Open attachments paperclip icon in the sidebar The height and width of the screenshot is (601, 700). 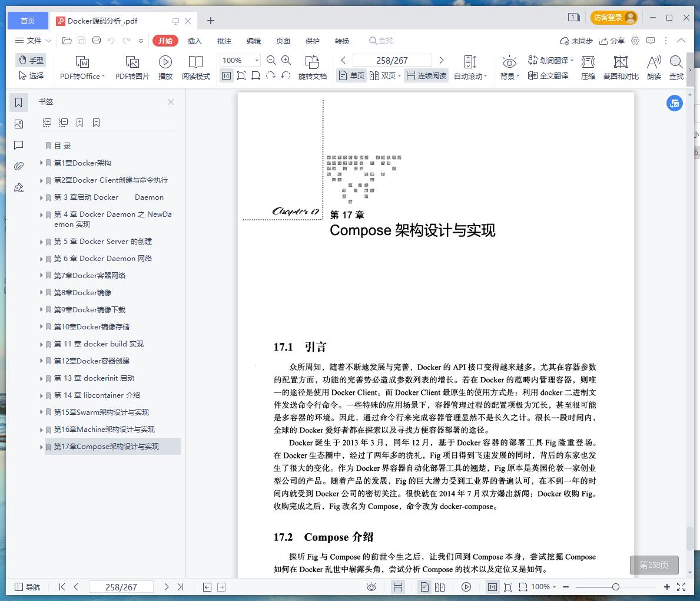tap(19, 166)
